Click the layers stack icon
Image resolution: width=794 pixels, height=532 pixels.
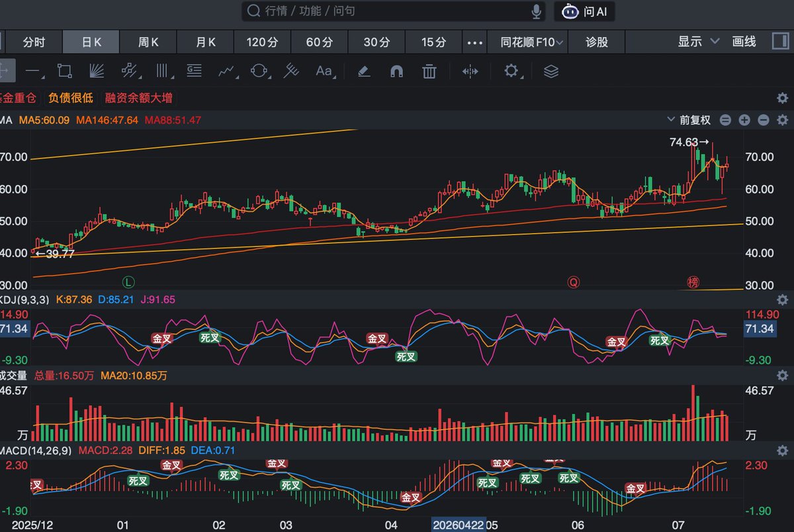click(551, 71)
